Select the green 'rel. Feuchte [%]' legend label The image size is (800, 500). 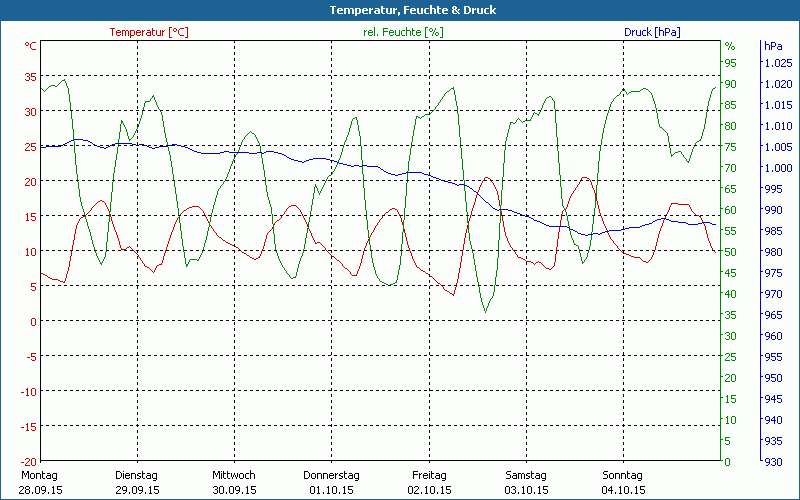pos(403,32)
